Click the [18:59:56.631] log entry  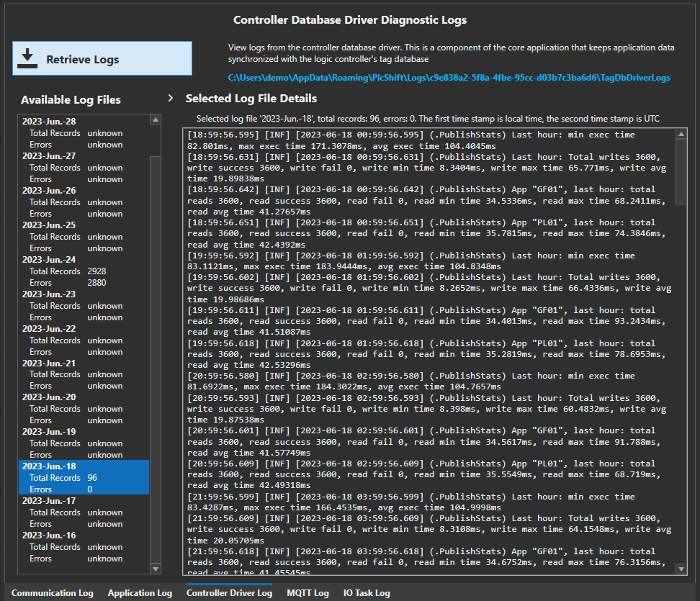(426, 168)
